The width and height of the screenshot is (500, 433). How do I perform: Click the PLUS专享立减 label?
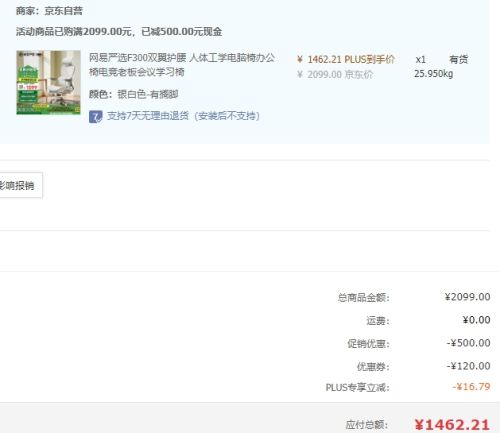click(x=357, y=388)
